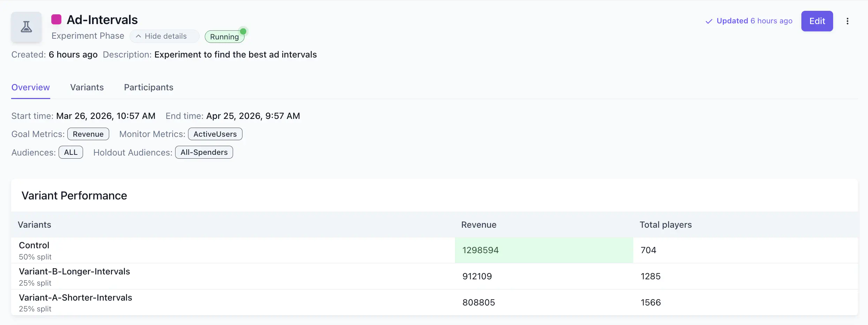This screenshot has width=868, height=325.
Task: Click the experiment flask icon
Action: 26,27
